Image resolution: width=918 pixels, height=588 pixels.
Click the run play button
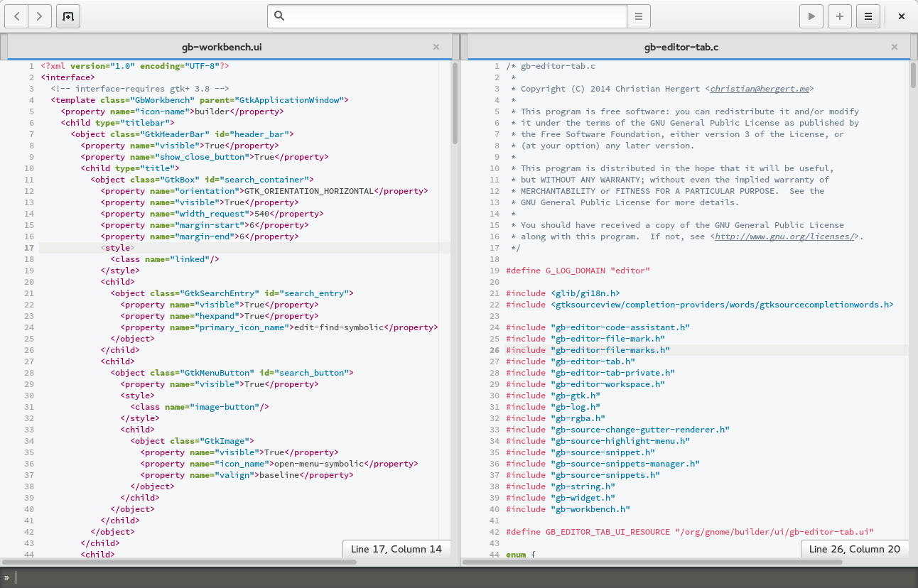coord(811,16)
